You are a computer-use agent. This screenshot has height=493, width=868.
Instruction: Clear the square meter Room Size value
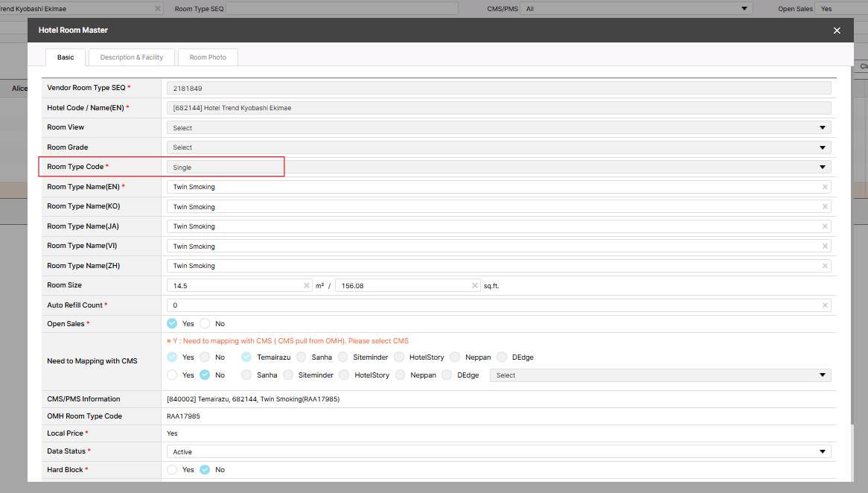307,285
